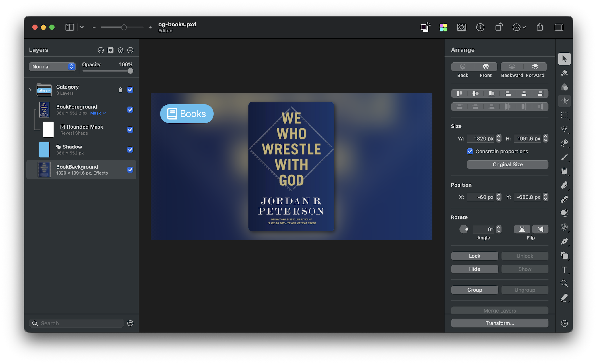Screen dimensions: 597x364
Task: Click the zoom slider knob
Action: 124,27
